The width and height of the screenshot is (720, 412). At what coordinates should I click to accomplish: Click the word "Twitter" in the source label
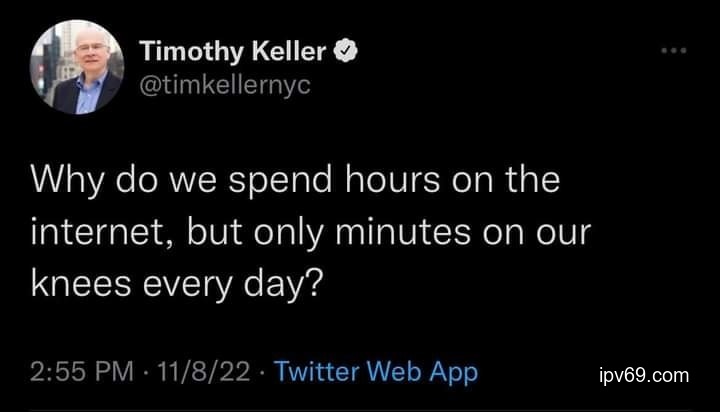coord(316,373)
